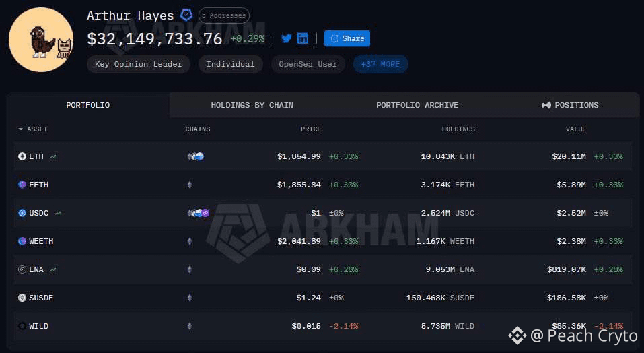Click the Ethereum chain icon in WEETH row
The height and width of the screenshot is (353, 644).
click(189, 241)
